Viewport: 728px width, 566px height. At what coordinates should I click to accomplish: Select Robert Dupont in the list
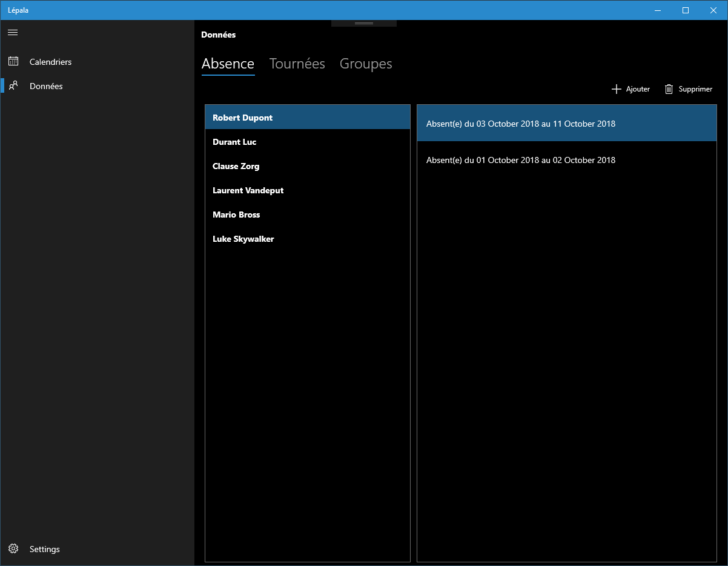pyautogui.click(x=308, y=118)
